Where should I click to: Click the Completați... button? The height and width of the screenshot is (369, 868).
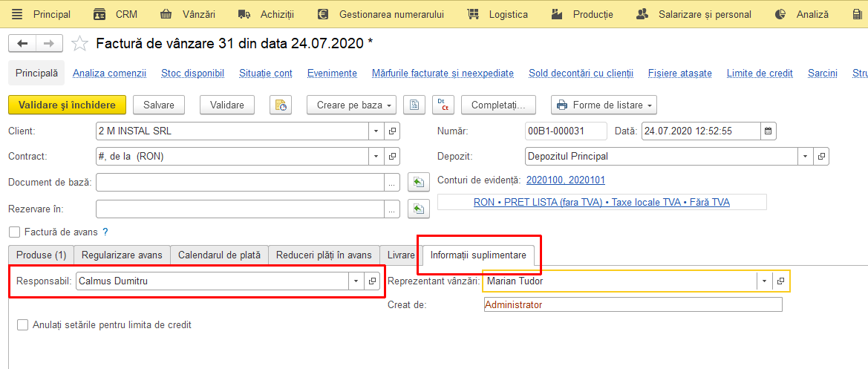497,105
